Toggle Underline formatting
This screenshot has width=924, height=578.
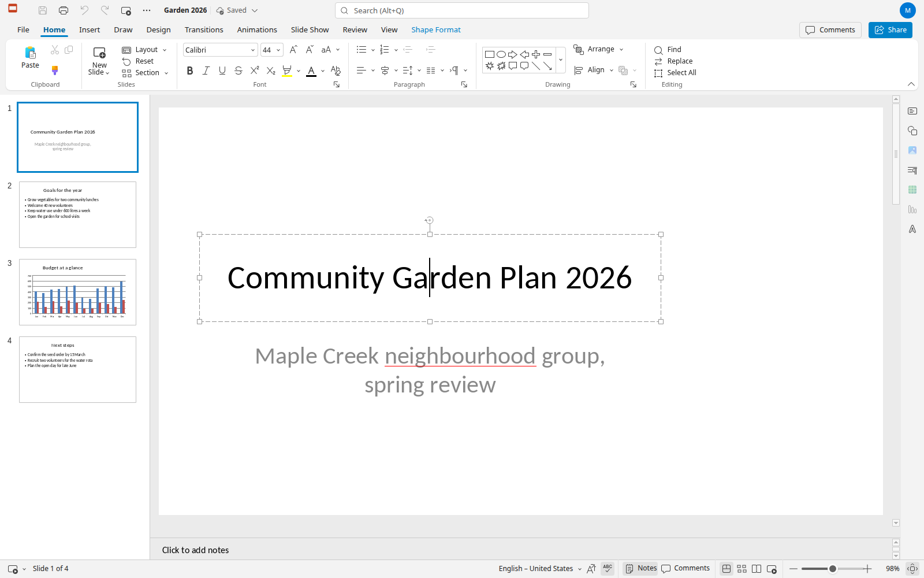pyautogui.click(x=222, y=71)
